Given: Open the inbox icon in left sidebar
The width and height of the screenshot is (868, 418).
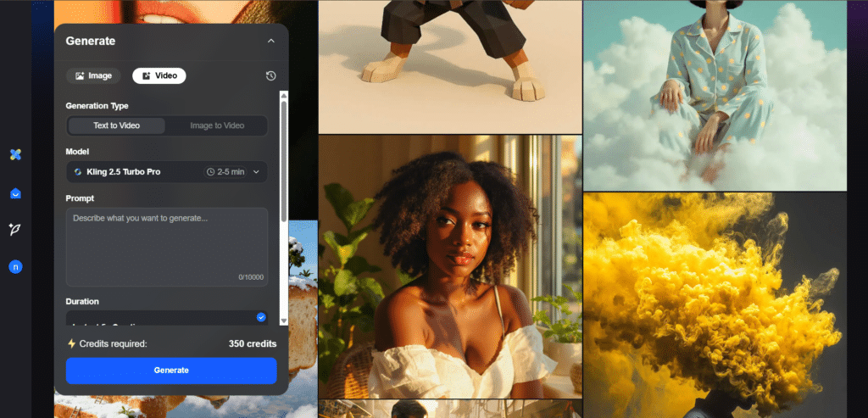Looking at the screenshot, I should (15, 193).
